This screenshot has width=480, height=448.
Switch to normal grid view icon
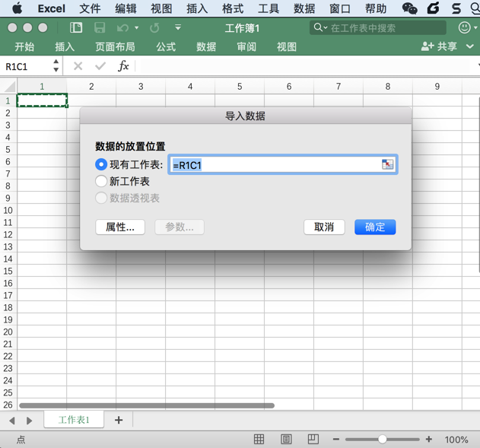[259, 440]
